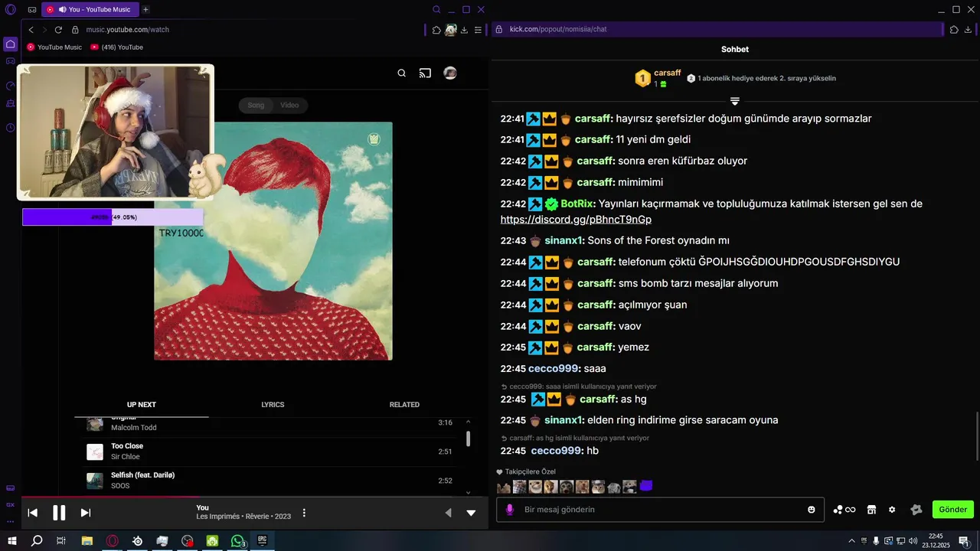Switch to the Video view

coord(289,105)
